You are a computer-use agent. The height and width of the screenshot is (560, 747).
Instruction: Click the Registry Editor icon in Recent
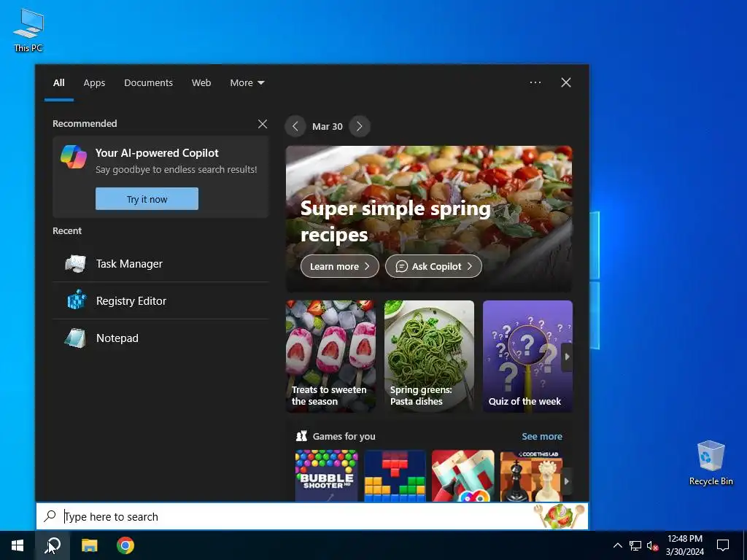tap(76, 300)
